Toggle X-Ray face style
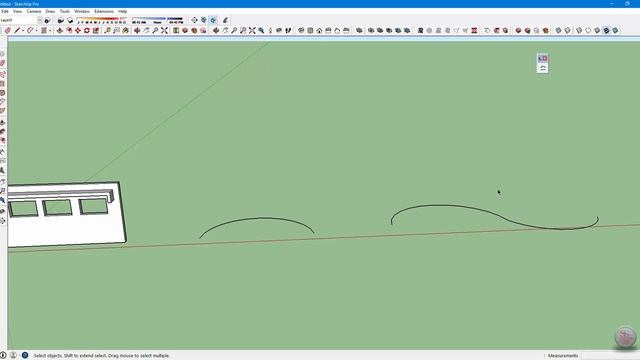The height and width of the screenshot is (360, 640). (558, 31)
